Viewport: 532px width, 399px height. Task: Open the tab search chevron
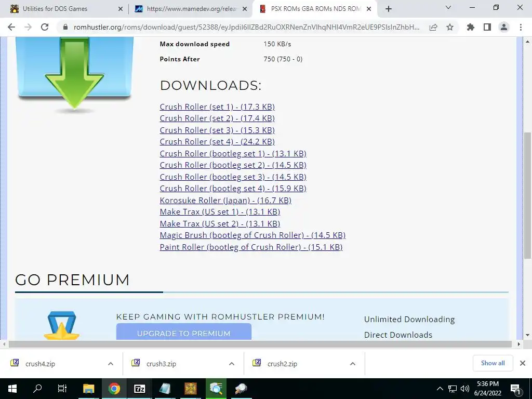(x=448, y=7)
